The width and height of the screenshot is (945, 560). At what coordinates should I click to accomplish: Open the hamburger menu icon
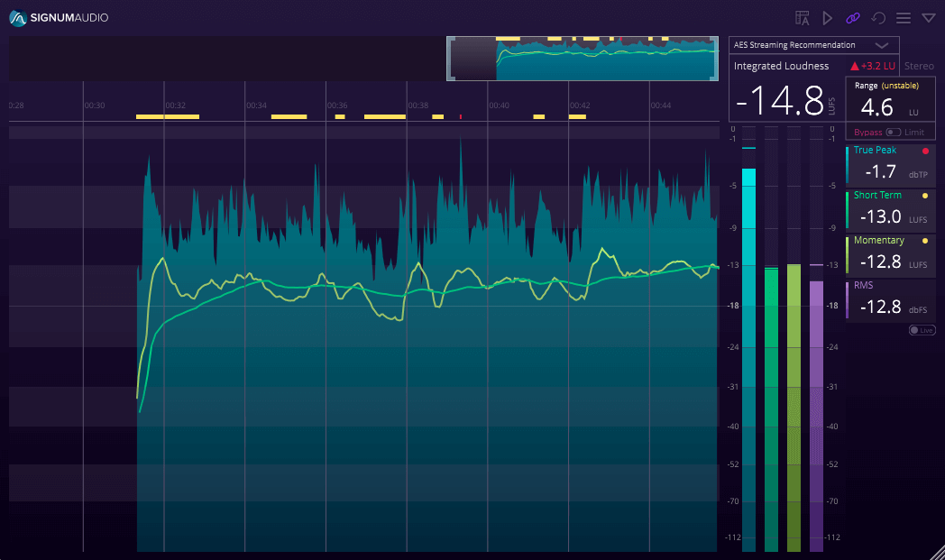tap(904, 17)
